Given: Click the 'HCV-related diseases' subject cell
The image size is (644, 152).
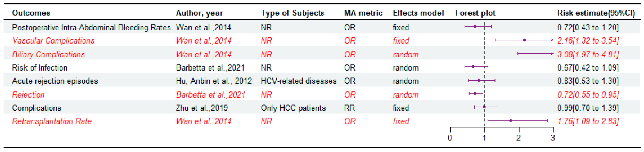Looking at the screenshot, I should coord(298,81).
